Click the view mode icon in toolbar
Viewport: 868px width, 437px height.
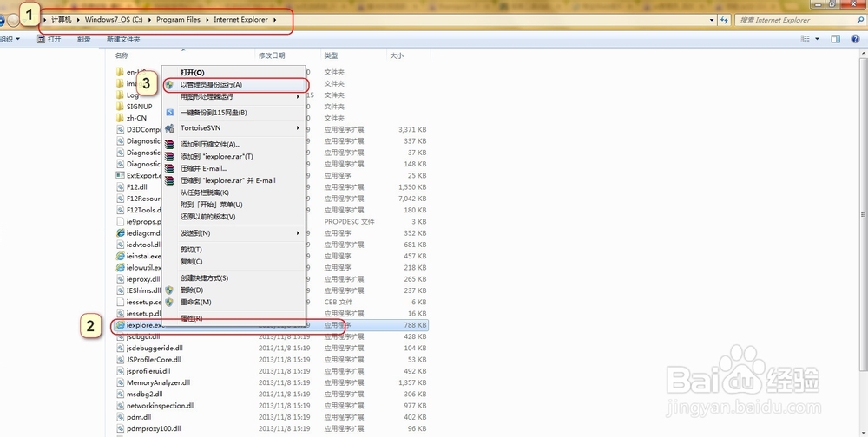pyautogui.click(x=806, y=39)
